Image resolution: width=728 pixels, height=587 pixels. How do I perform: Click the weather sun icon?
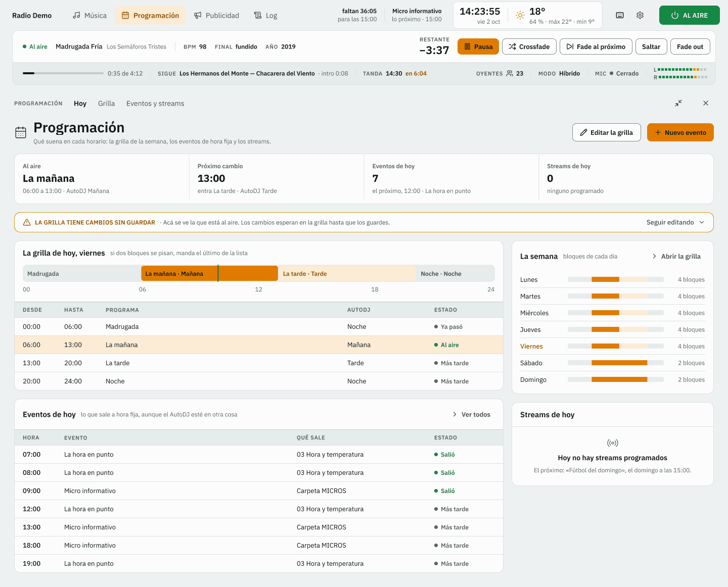[x=520, y=15]
